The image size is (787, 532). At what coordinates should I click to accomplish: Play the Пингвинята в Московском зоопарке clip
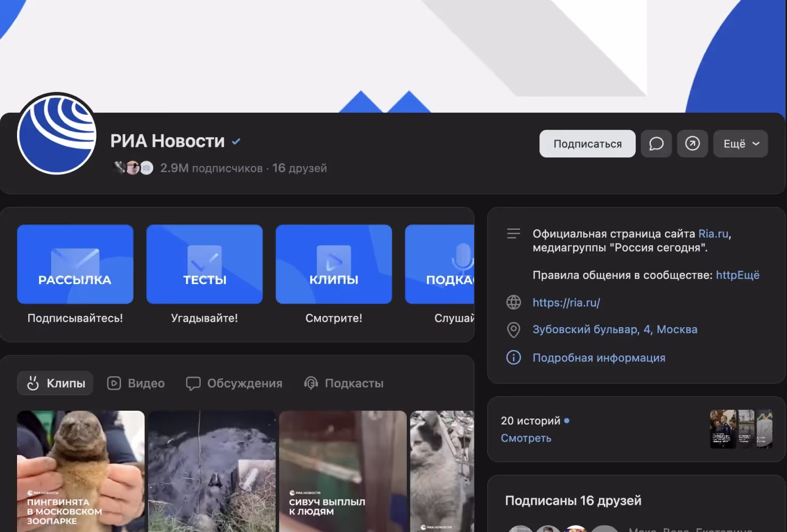point(81,471)
